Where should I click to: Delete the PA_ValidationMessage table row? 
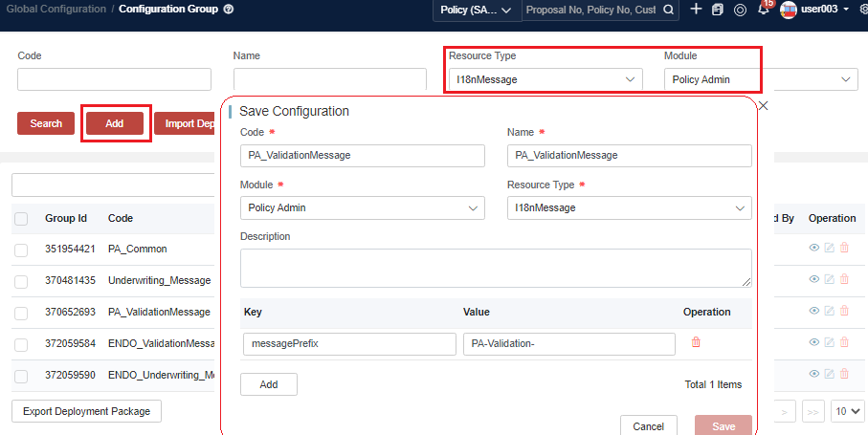click(x=844, y=312)
